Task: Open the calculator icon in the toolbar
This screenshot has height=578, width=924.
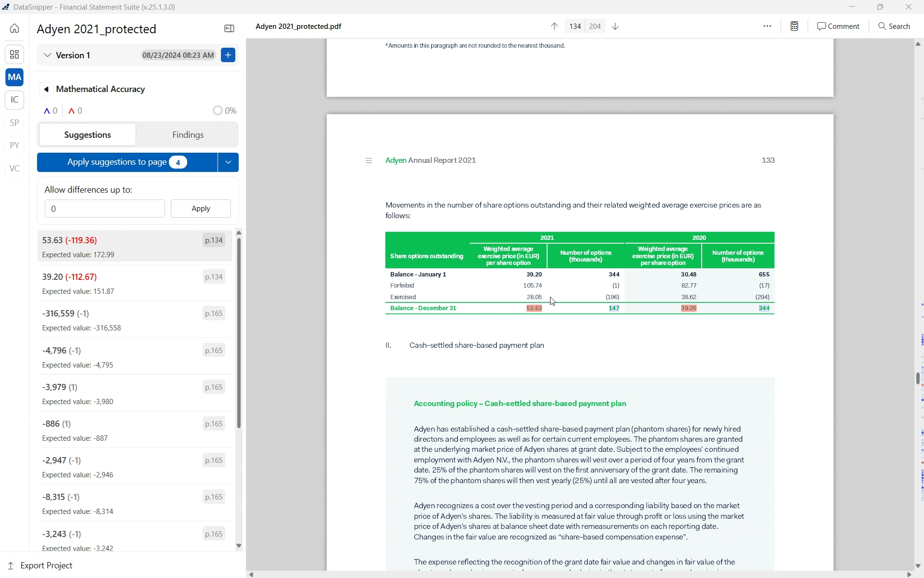Action: click(x=794, y=26)
